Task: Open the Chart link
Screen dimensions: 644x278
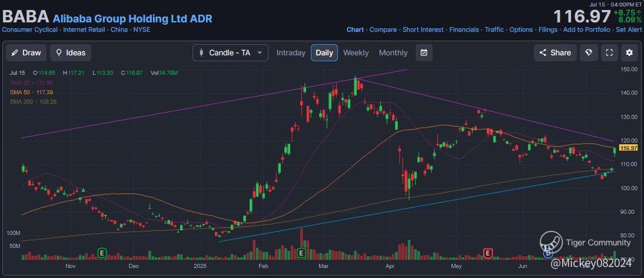Action: coord(355,29)
